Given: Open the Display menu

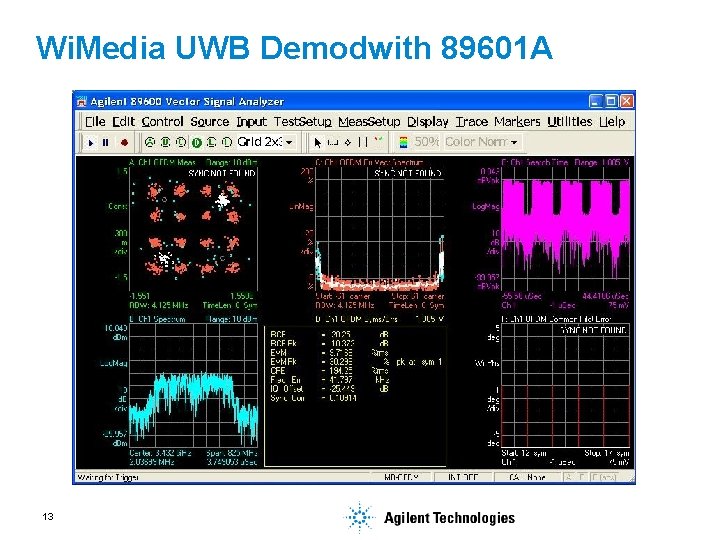Looking at the screenshot, I should pos(428,122).
